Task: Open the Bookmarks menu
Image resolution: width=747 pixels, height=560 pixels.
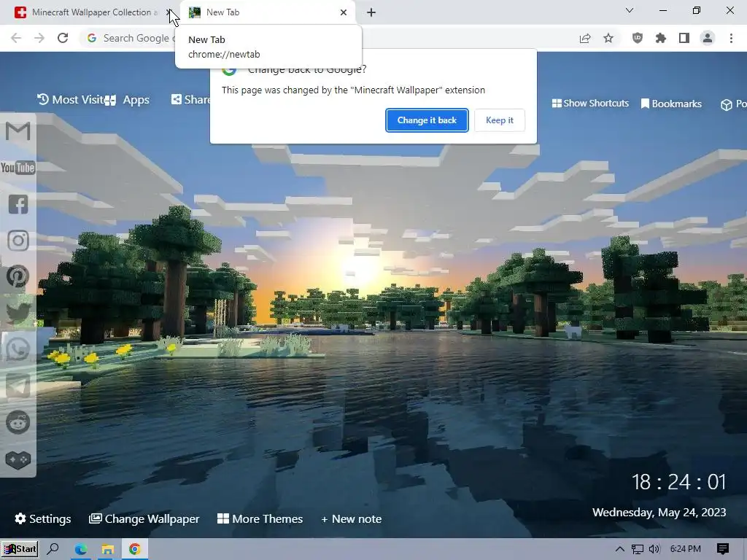Action: tap(671, 104)
